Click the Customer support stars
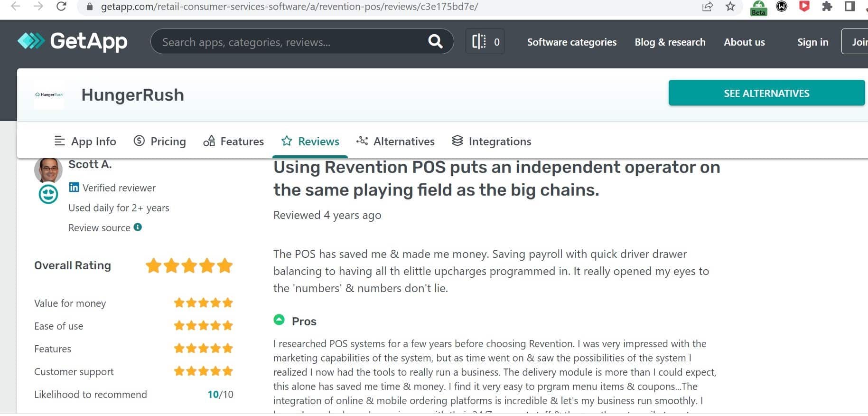Screen dimensions: 868x416 click(203, 371)
